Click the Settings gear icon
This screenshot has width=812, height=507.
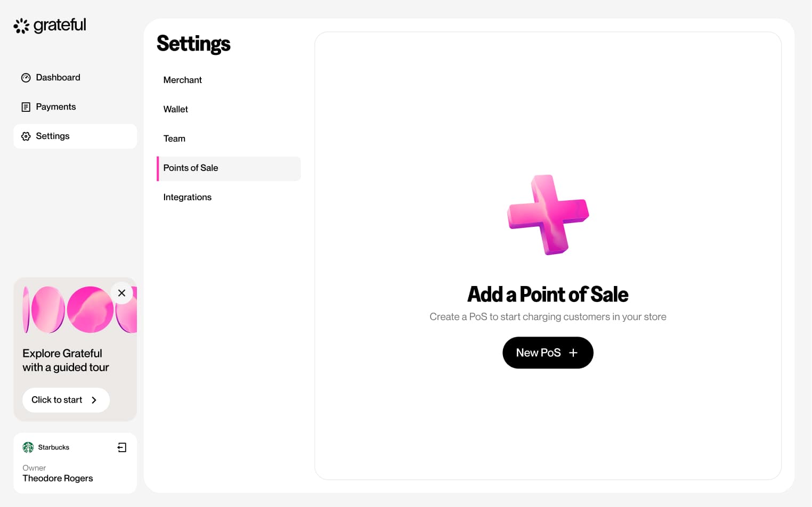point(26,136)
